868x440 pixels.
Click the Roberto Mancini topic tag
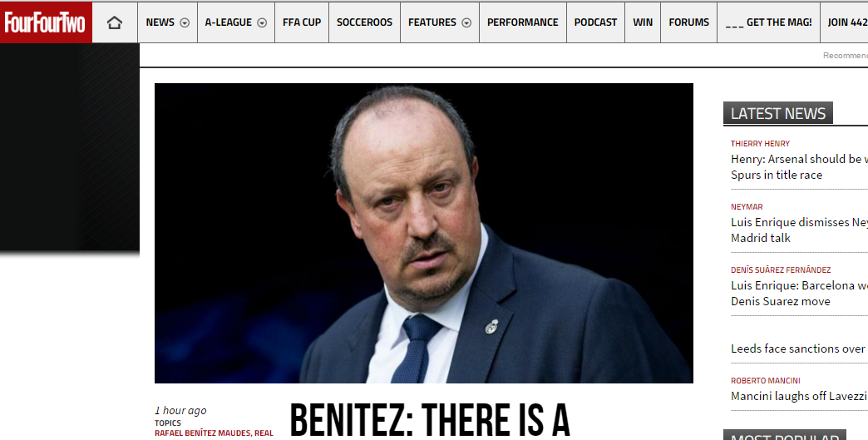pos(766,381)
